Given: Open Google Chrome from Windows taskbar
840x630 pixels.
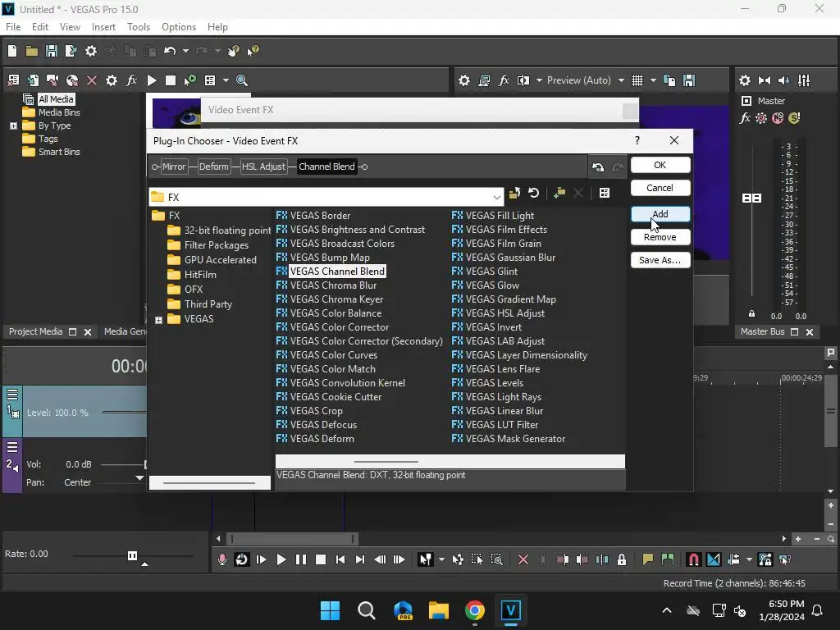Looking at the screenshot, I should pyautogui.click(x=475, y=610).
